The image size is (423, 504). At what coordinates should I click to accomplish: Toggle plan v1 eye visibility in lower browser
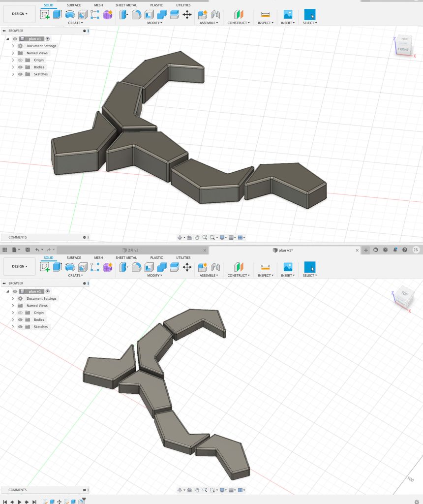click(15, 291)
